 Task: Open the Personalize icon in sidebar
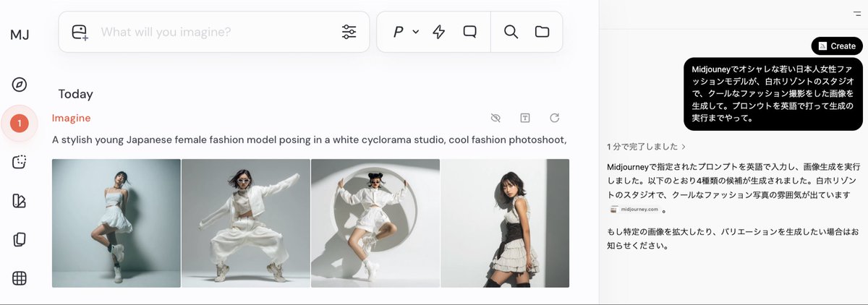click(x=20, y=201)
